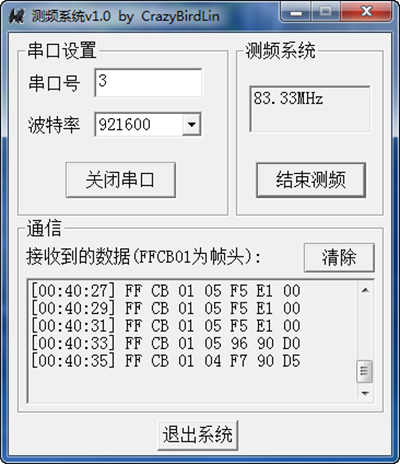The width and height of the screenshot is (400, 464).
Task: Click the 串口号 input field
Action: point(148,83)
